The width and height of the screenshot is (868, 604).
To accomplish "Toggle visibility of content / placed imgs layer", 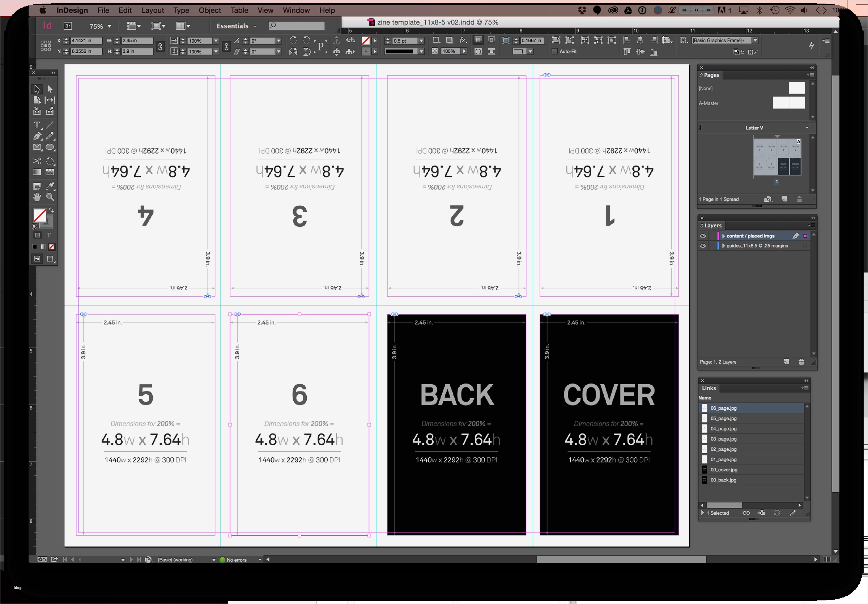I will point(702,236).
